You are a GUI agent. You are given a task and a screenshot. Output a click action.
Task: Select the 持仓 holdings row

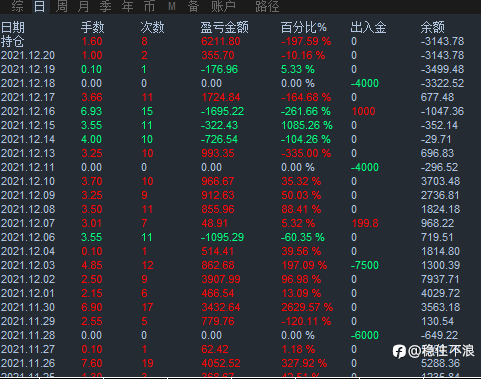click(x=240, y=41)
